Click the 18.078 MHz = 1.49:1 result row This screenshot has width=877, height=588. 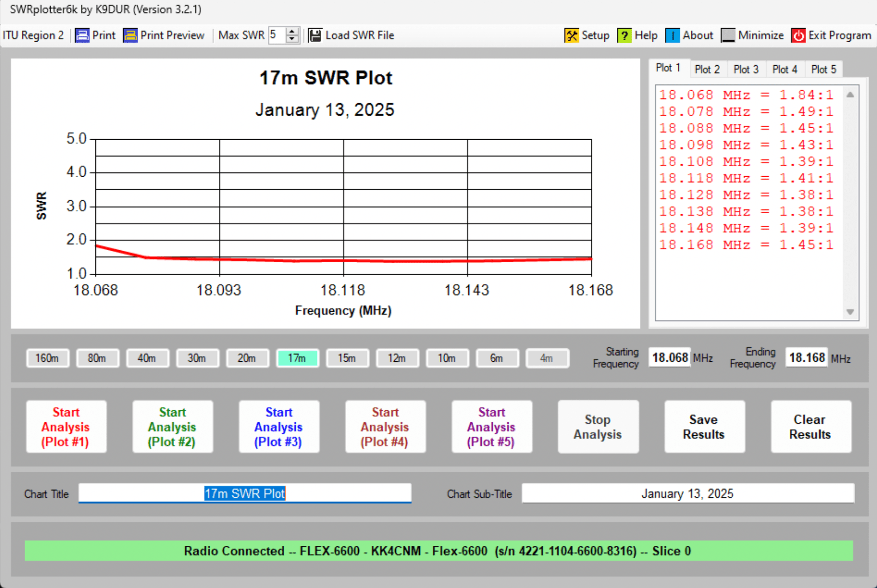(x=746, y=112)
